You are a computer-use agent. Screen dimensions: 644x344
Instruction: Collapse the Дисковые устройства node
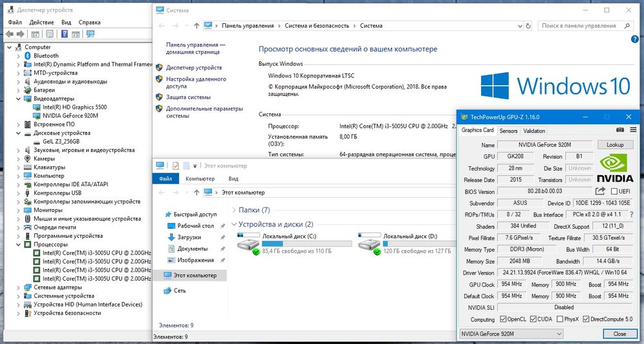tap(18, 133)
